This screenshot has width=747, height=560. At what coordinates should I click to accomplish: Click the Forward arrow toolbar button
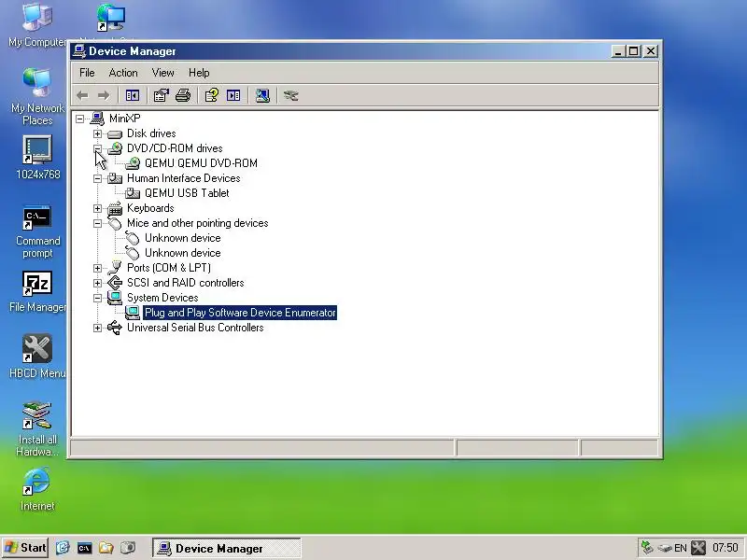104,96
